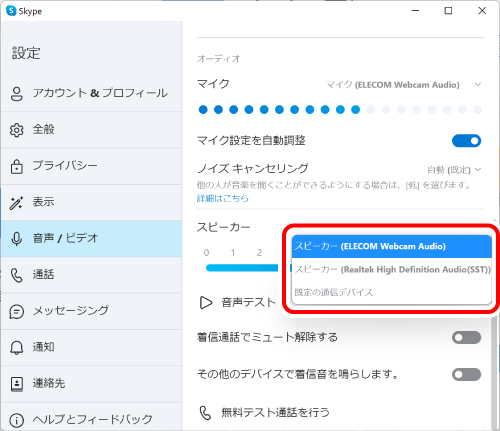Select the default communication device option

(392, 292)
